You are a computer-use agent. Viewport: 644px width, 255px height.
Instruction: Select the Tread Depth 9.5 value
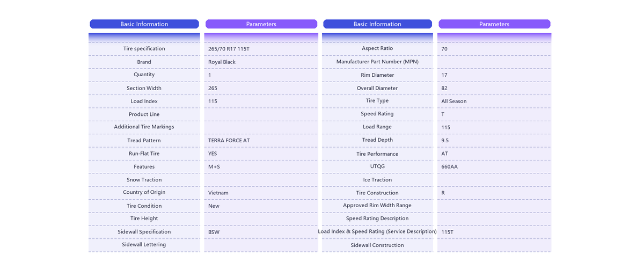tap(445, 141)
